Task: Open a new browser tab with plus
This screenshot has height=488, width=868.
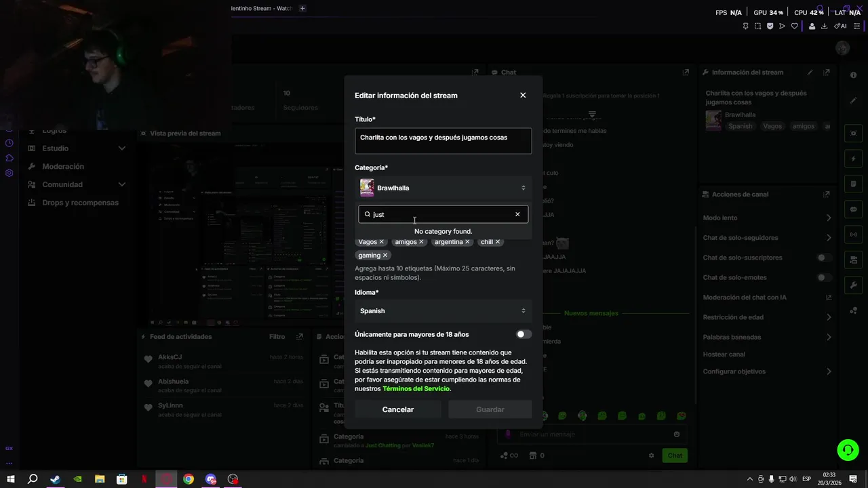Action: [302, 8]
